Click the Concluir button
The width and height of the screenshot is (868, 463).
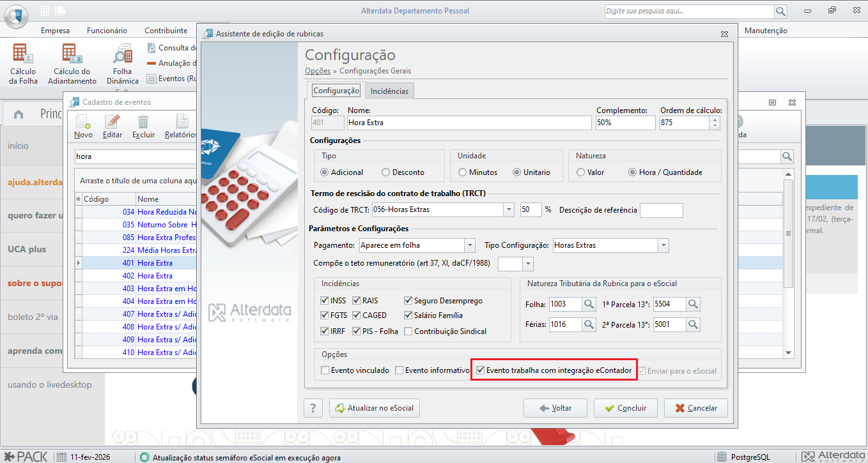626,408
